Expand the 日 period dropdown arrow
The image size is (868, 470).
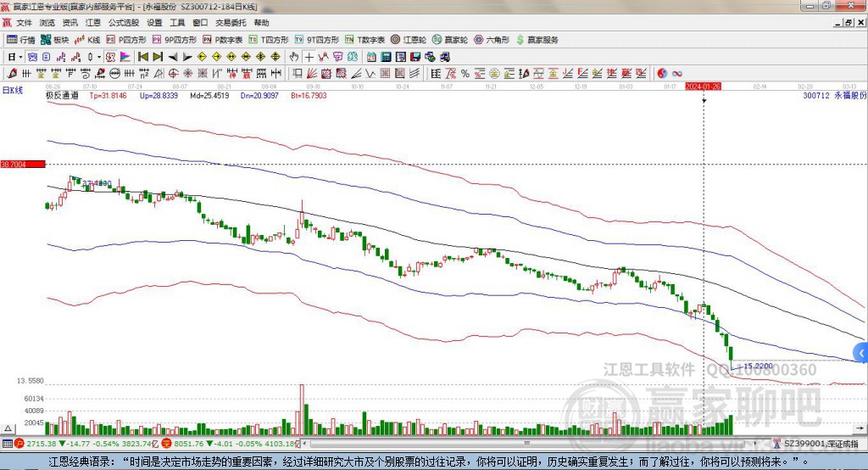coord(20,57)
